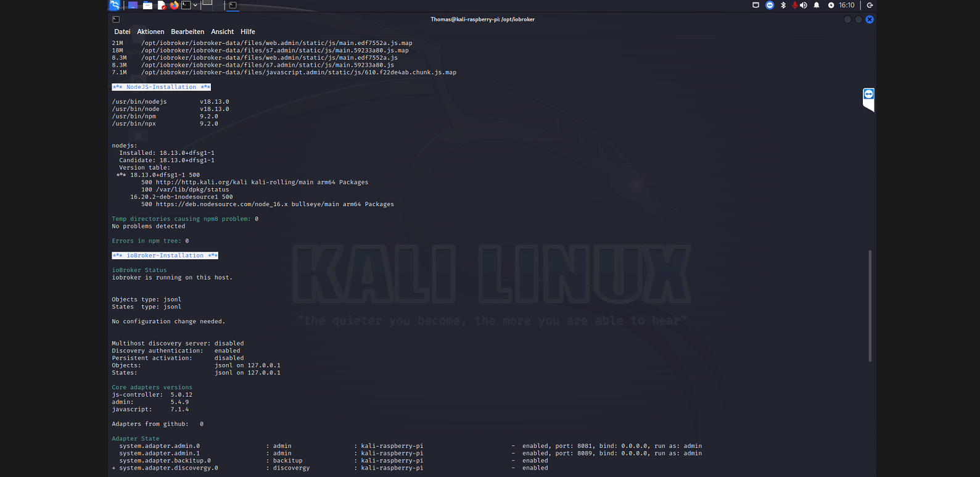This screenshot has height=477, width=980.
Task: Open the Ansicht menu
Action: [x=222, y=31]
